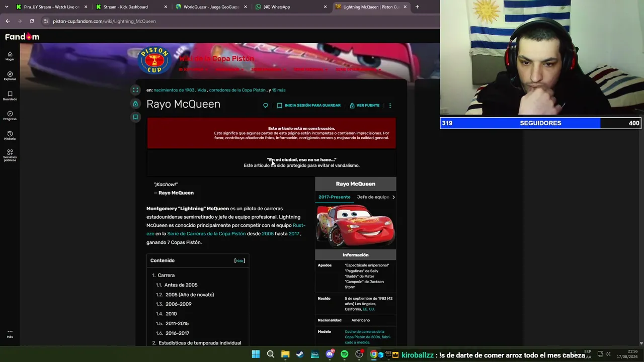The image size is (644, 362).
Task: Open File Explorer from the taskbar
Action: [285, 354]
